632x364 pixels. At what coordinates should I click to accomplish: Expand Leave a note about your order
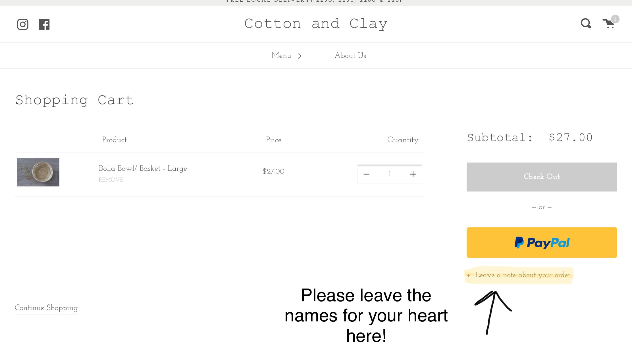pyautogui.click(x=523, y=275)
